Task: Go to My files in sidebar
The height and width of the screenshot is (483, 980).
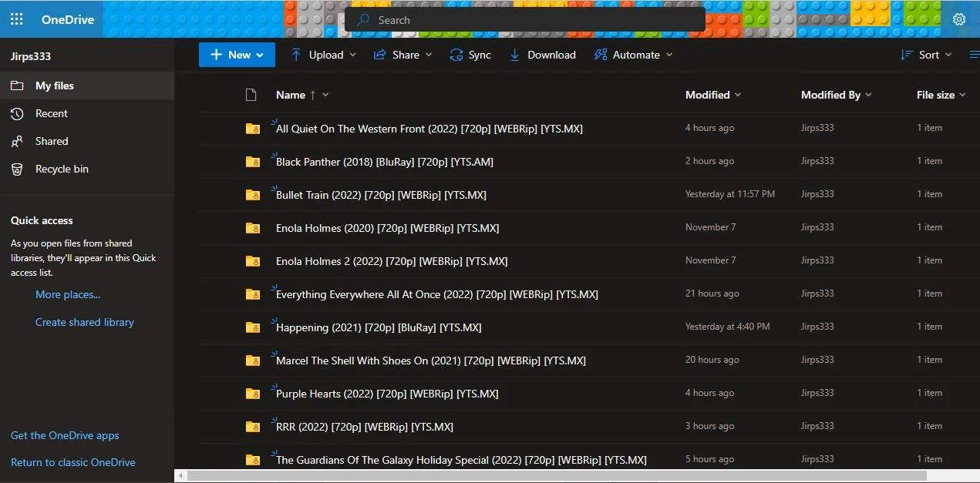Action: pos(87,86)
